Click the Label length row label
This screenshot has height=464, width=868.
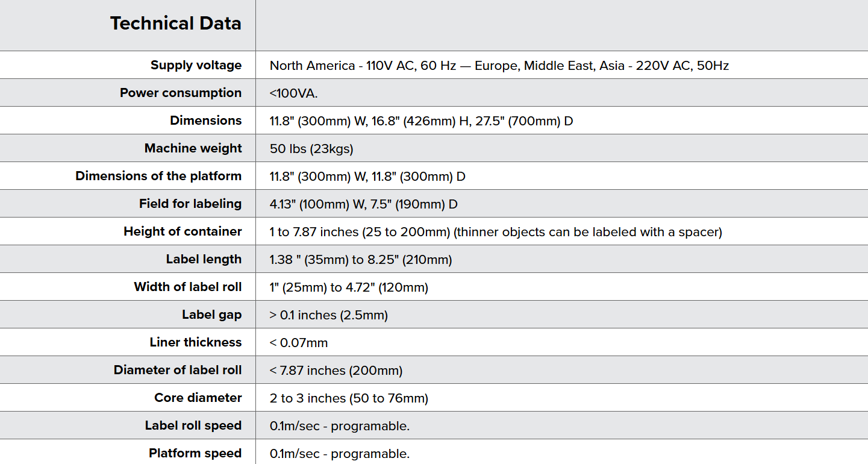[x=204, y=259]
